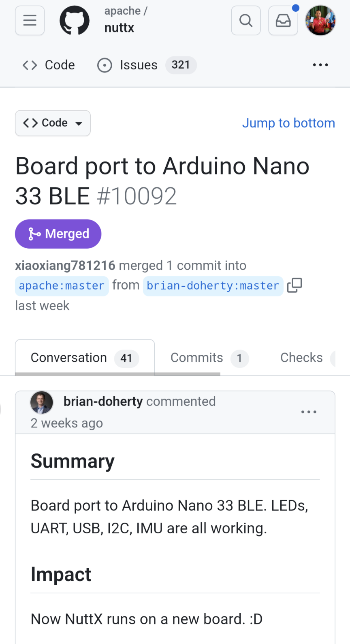Open xiaoxiang781216's profile link
The image size is (350, 644).
[x=65, y=266]
